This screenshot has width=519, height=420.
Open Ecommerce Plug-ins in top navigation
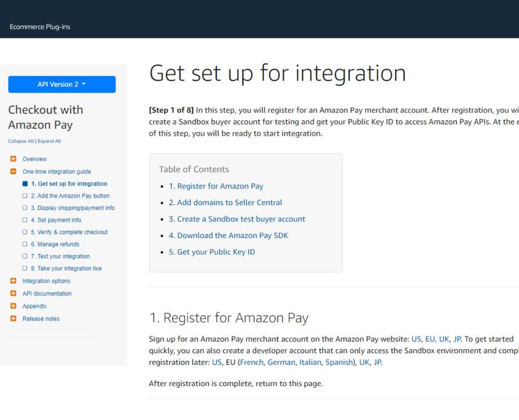(40, 27)
